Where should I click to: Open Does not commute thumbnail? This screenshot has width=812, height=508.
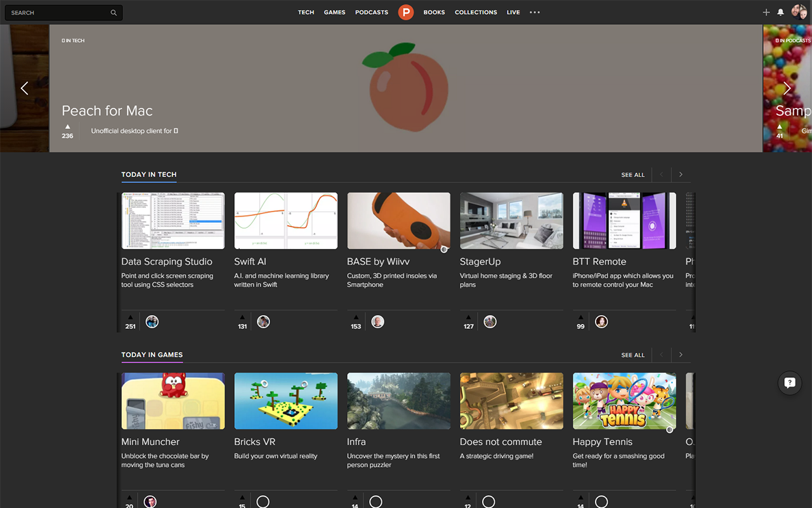pos(511,401)
